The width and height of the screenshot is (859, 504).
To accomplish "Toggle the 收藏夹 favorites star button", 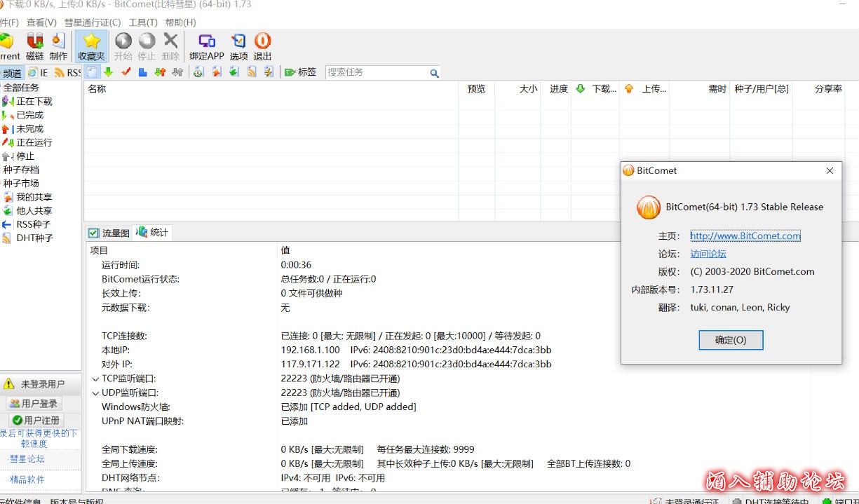I will pyautogui.click(x=91, y=46).
